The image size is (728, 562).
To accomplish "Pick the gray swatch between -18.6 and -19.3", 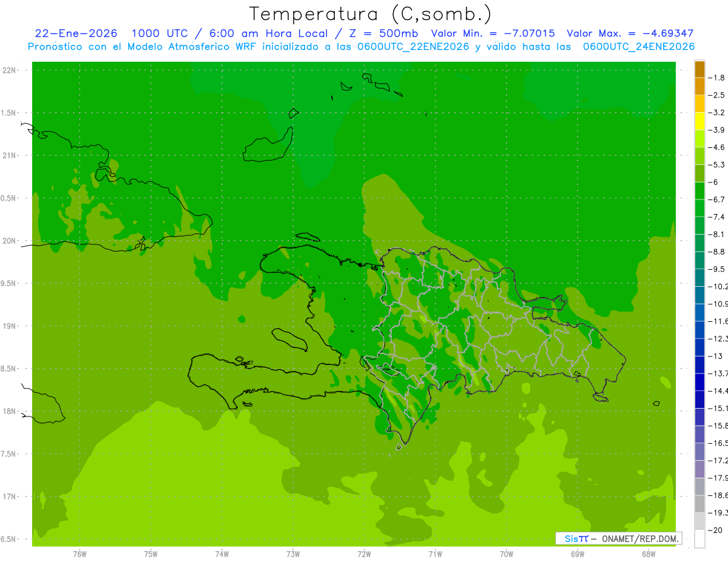I will (x=699, y=504).
